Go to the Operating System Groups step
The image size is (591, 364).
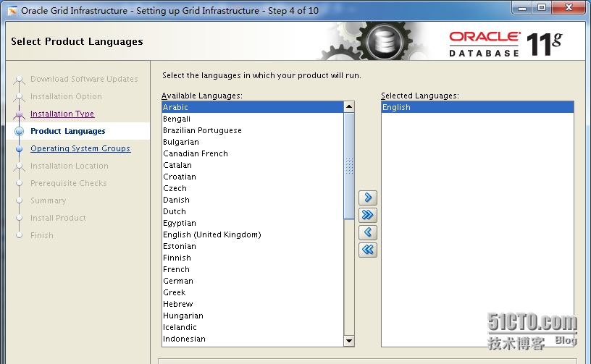coord(80,148)
